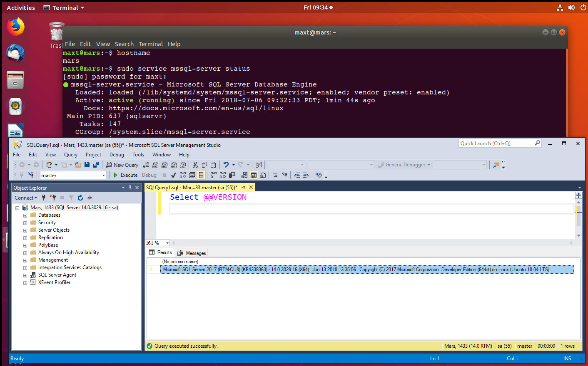The width and height of the screenshot is (588, 366).
Task: Open Firefox from the Ubuntu dock
Action: 15,27
